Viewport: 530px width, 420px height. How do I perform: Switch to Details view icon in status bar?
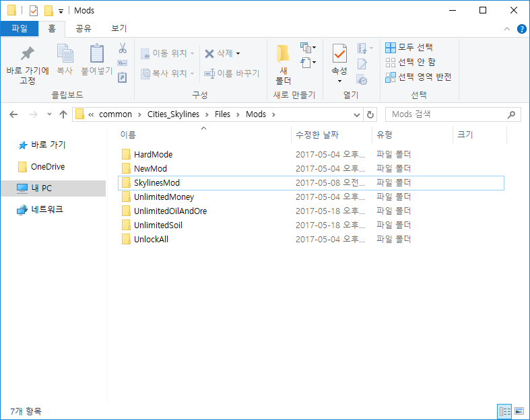(504, 411)
